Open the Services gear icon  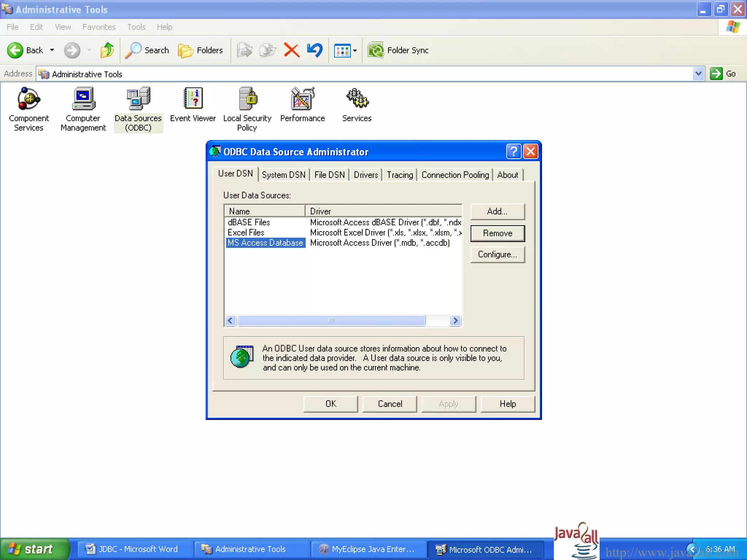pos(357,99)
